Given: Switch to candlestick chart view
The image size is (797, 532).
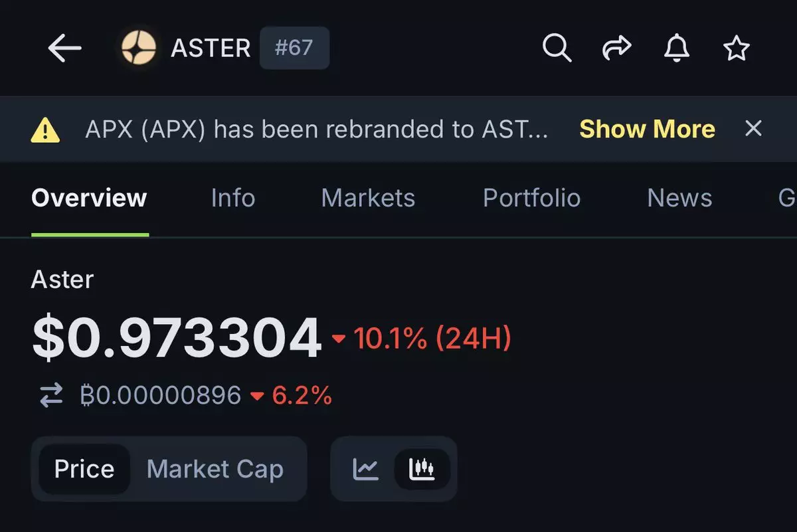Looking at the screenshot, I should [422, 469].
